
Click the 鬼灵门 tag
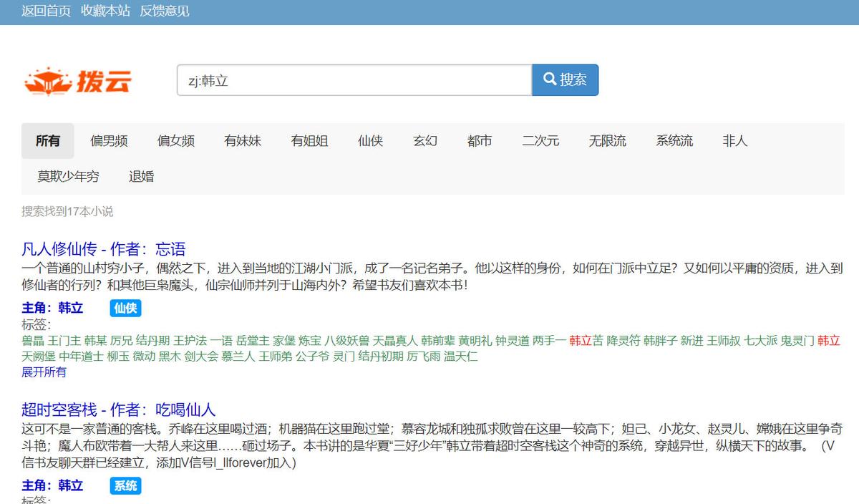click(x=797, y=341)
